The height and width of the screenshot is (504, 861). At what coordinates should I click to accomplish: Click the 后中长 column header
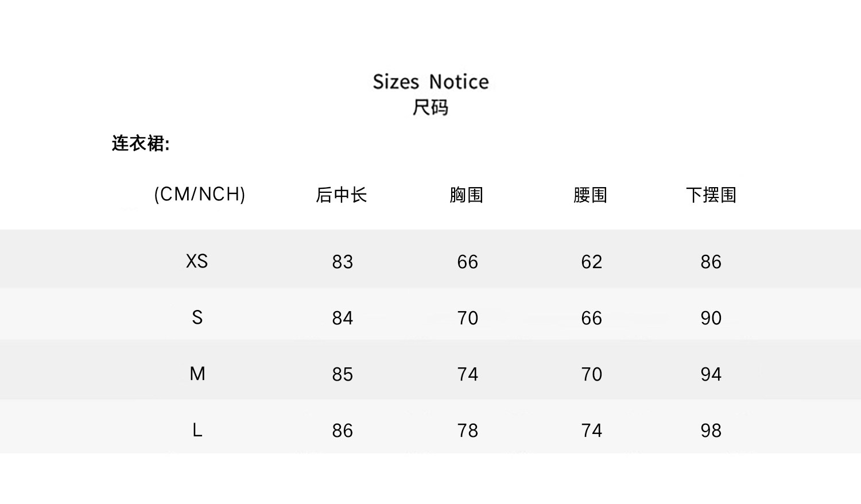click(x=342, y=195)
